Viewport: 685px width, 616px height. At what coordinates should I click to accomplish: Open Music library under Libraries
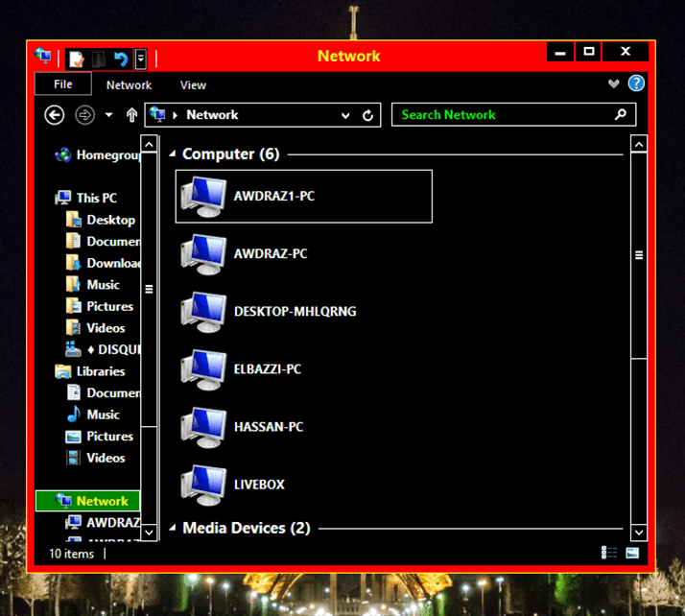click(x=93, y=415)
